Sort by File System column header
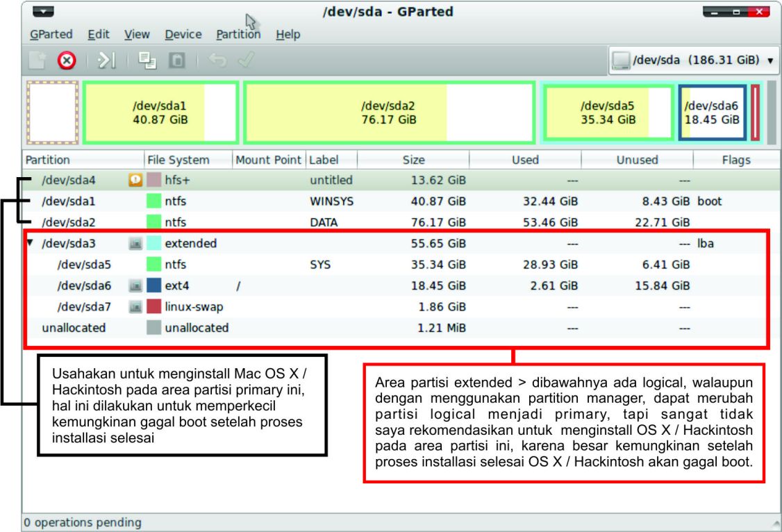Image resolution: width=782 pixels, height=532 pixels. [188, 160]
